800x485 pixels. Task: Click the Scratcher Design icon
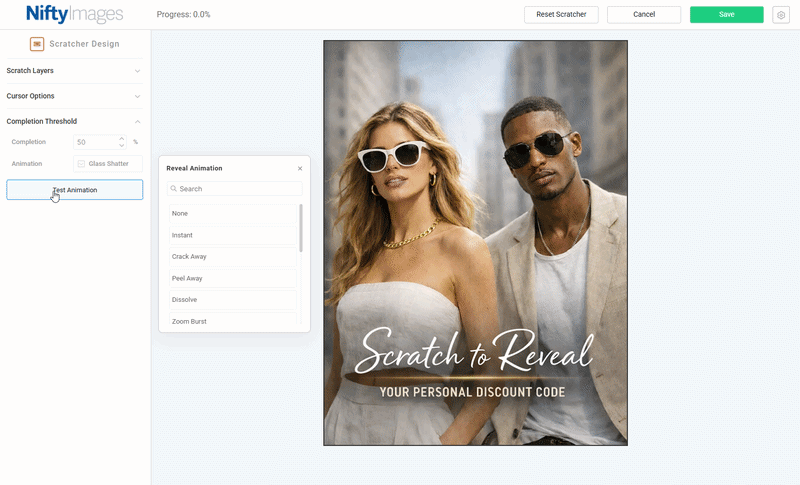click(37, 44)
